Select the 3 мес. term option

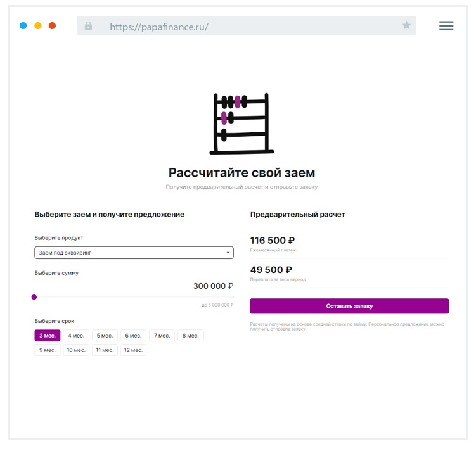coord(48,336)
